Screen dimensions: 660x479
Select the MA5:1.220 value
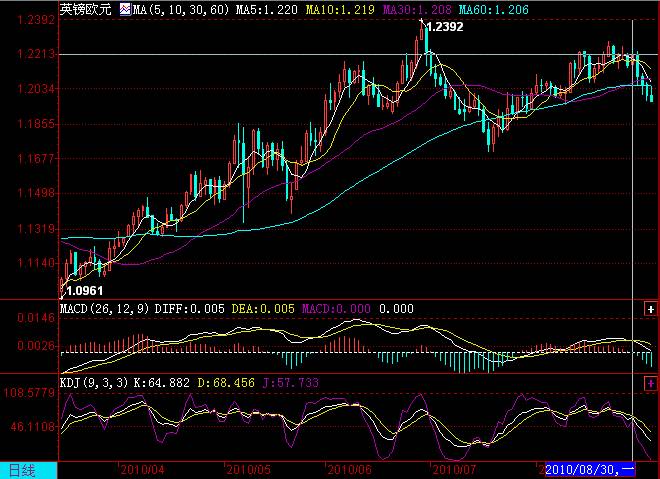[266, 10]
